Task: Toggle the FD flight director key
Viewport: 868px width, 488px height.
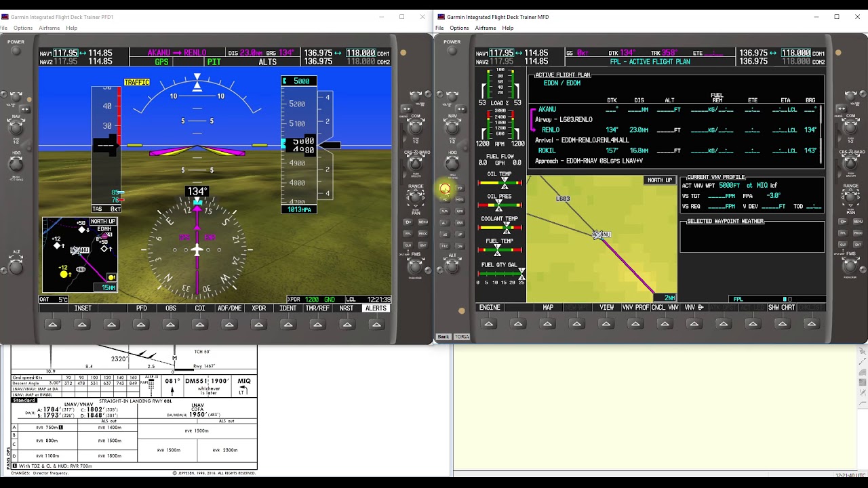Action: (444, 200)
